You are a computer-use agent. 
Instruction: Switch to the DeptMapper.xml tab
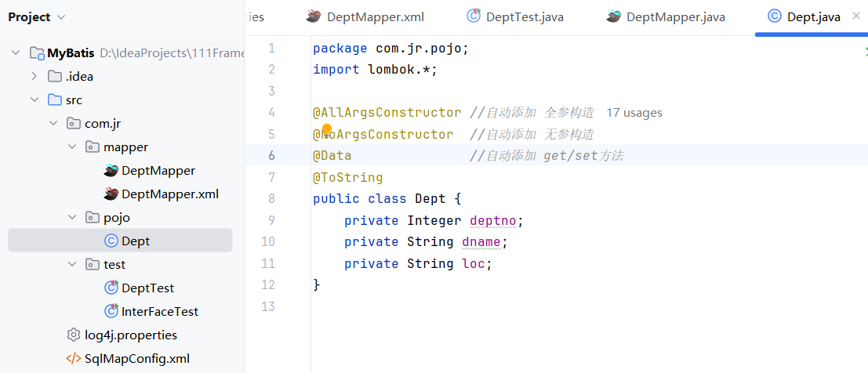tap(365, 17)
